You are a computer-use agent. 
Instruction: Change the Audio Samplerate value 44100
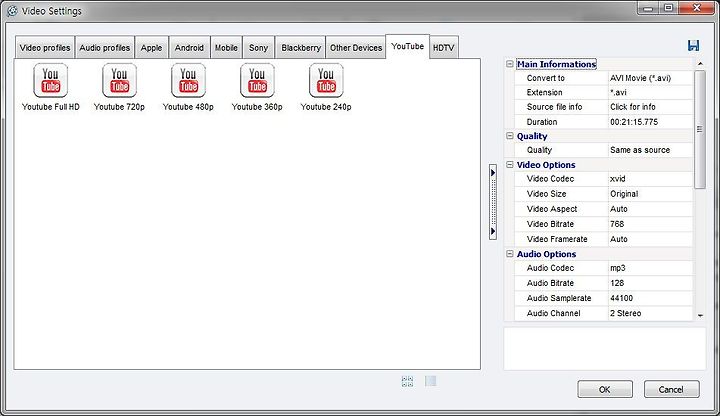tap(650, 298)
